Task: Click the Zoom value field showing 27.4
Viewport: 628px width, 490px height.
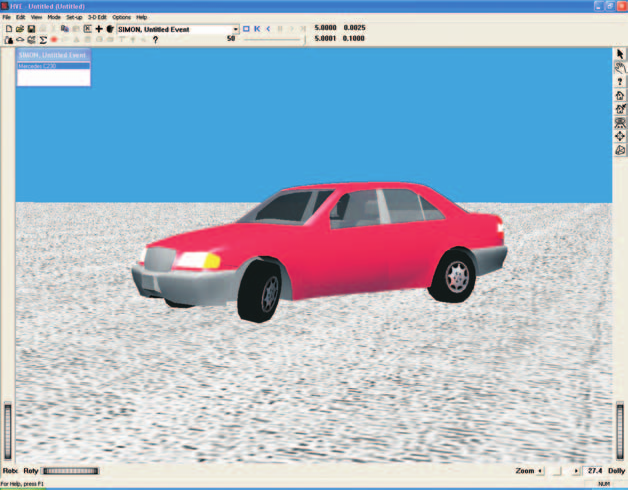Action: click(594, 471)
